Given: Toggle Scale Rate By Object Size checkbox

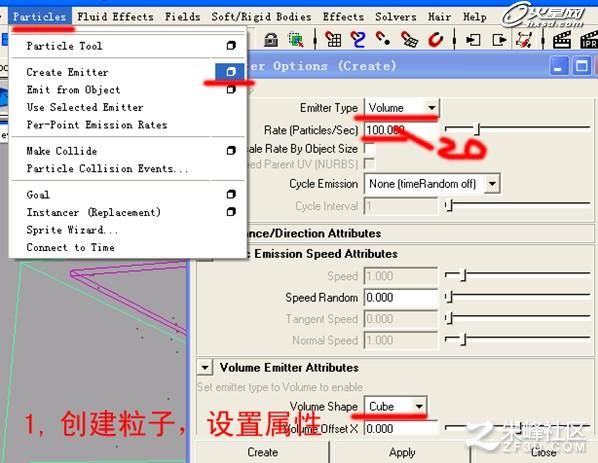Looking at the screenshot, I should pyautogui.click(x=369, y=148).
